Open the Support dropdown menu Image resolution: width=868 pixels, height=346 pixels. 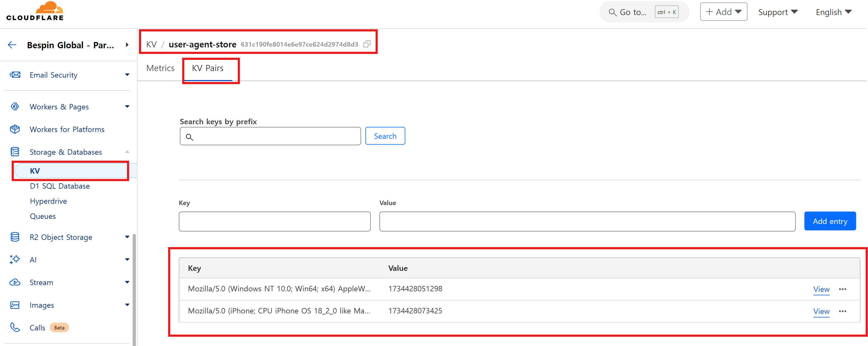tap(778, 12)
